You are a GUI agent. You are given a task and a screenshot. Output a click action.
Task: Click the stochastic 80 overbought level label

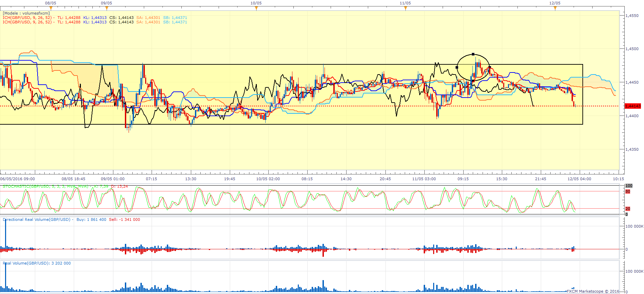click(628, 191)
